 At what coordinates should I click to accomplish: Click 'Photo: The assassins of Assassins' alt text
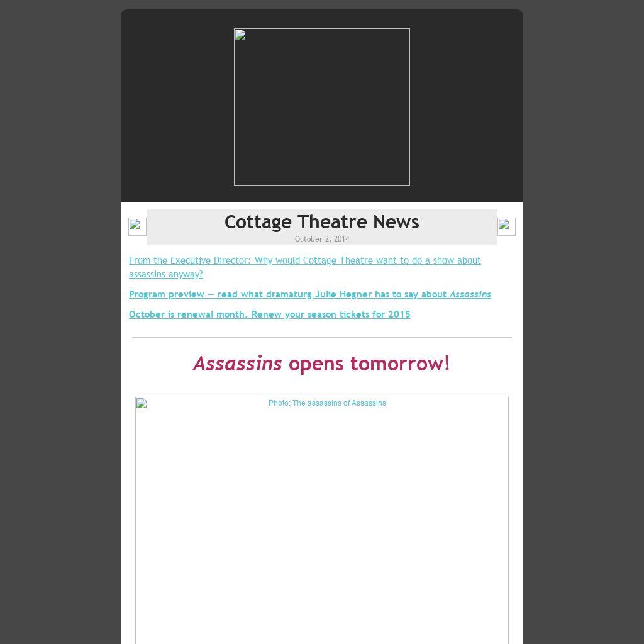click(x=327, y=403)
